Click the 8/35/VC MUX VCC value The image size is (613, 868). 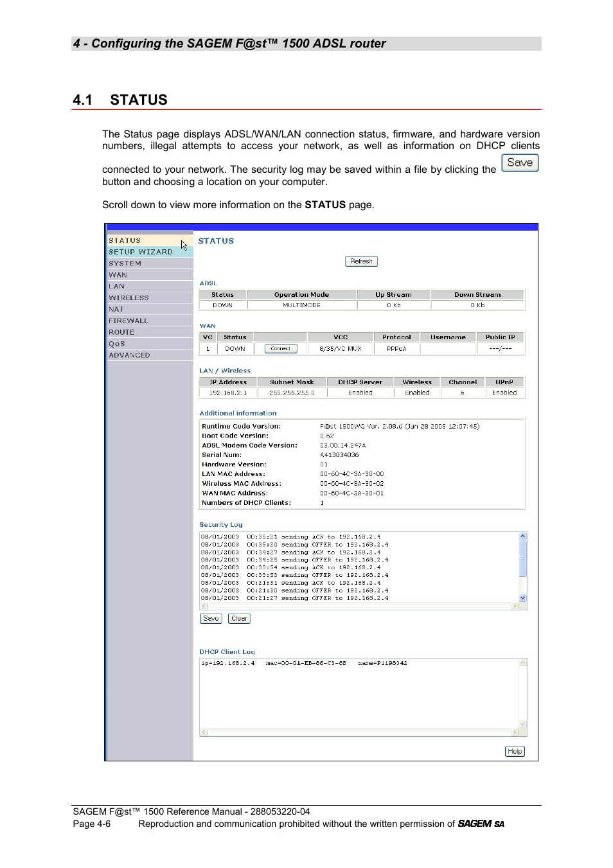[x=341, y=349]
